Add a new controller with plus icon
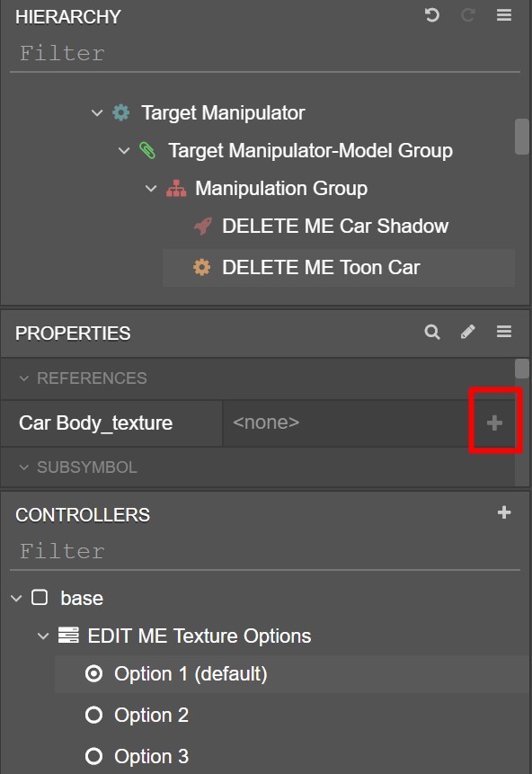The height and width of the screenshot is (774, 532). coord(504,512)
